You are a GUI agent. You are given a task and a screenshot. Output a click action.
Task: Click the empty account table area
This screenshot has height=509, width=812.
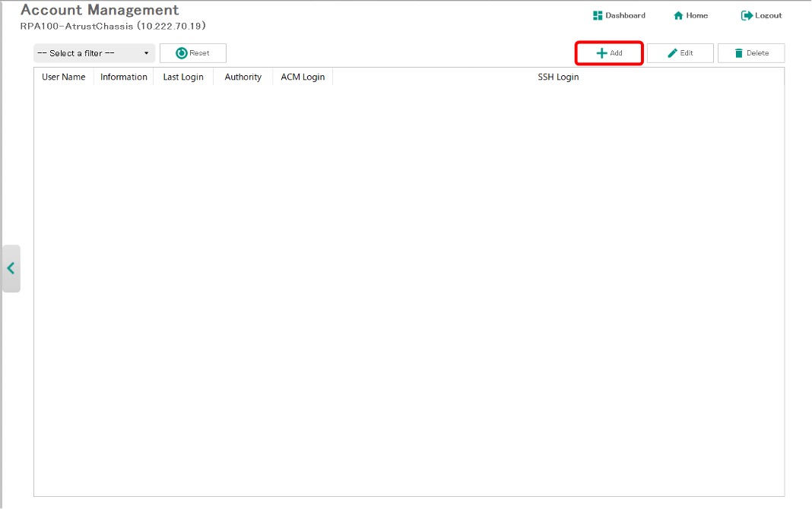(409, 289)
